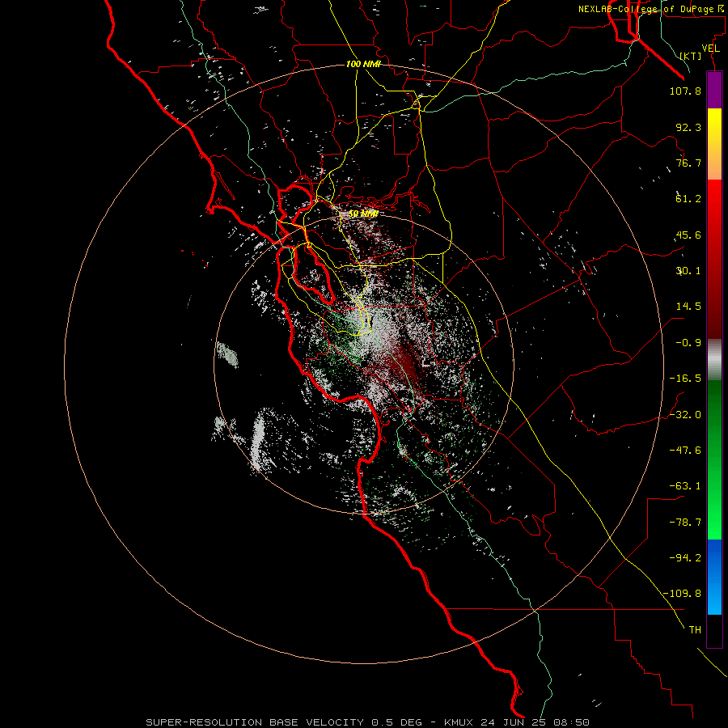Click the 92.3 velocity scale value

pos(688,127)
